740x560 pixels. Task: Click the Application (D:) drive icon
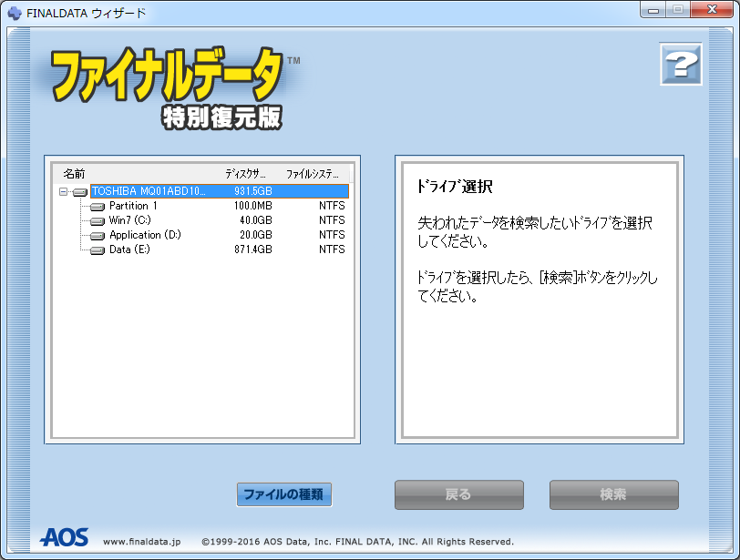click(97, 235)
